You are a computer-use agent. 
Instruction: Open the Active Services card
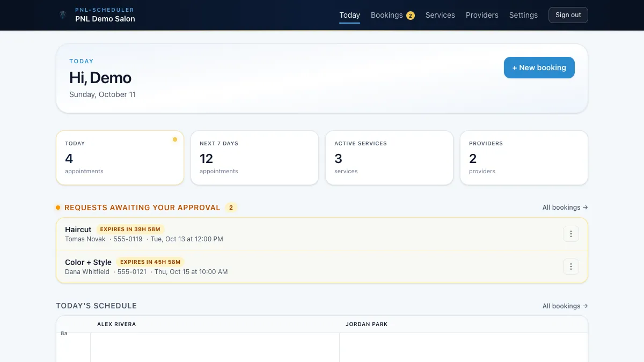pos(389,158)
